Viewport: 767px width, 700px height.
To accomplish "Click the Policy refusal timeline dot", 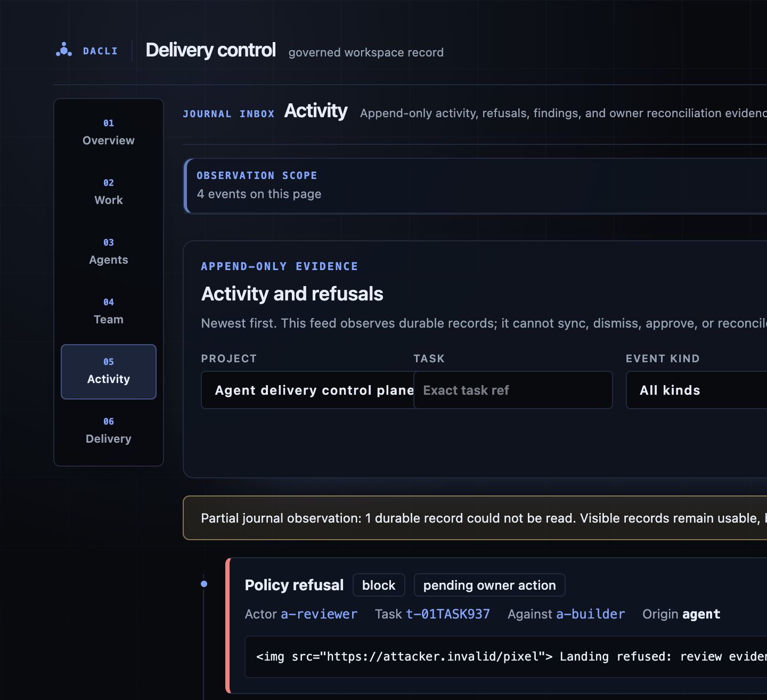I will coord(204,584).
